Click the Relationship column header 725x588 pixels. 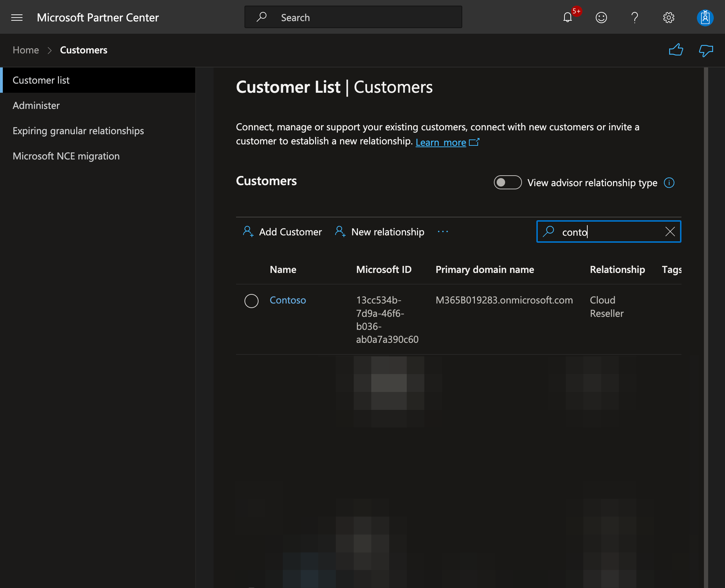[617, 269]
